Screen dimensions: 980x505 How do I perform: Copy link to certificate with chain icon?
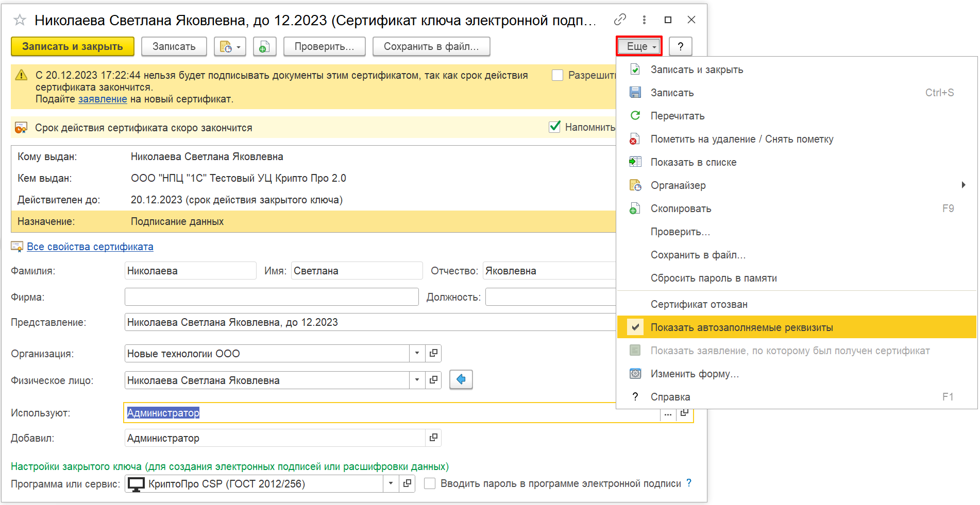tap(620, 20)
